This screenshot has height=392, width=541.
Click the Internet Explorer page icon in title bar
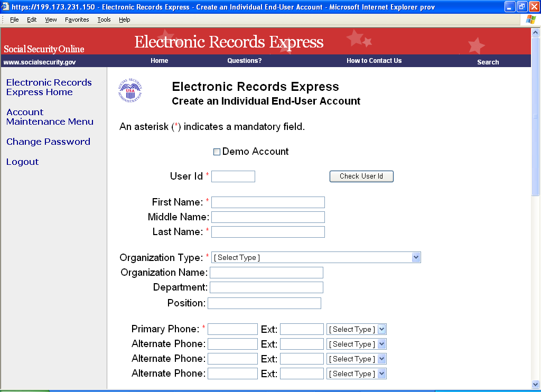point(5,6)
